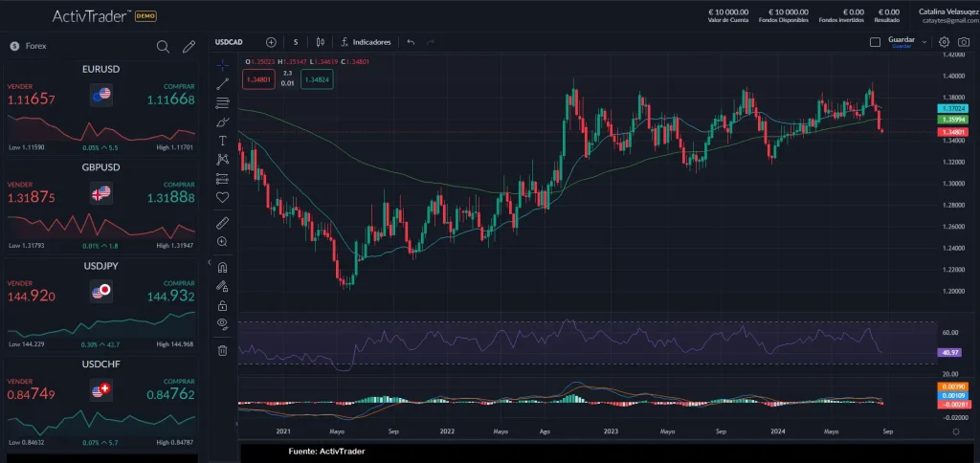Pick the ruler measurement tool
Image resolution: width=980 pixels, height=463 pixels.
pyautogui.click(x=223, y=222)
